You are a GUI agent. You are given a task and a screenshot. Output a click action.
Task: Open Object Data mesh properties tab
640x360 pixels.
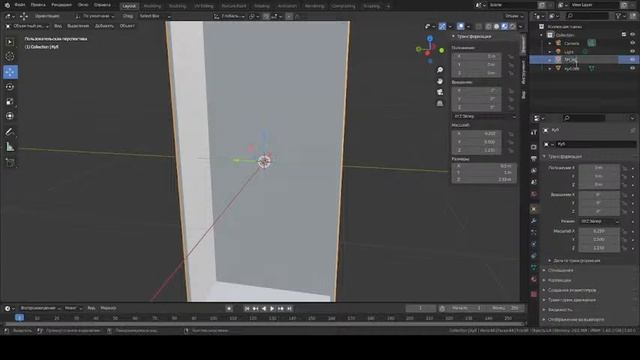(x=534, y=267)
